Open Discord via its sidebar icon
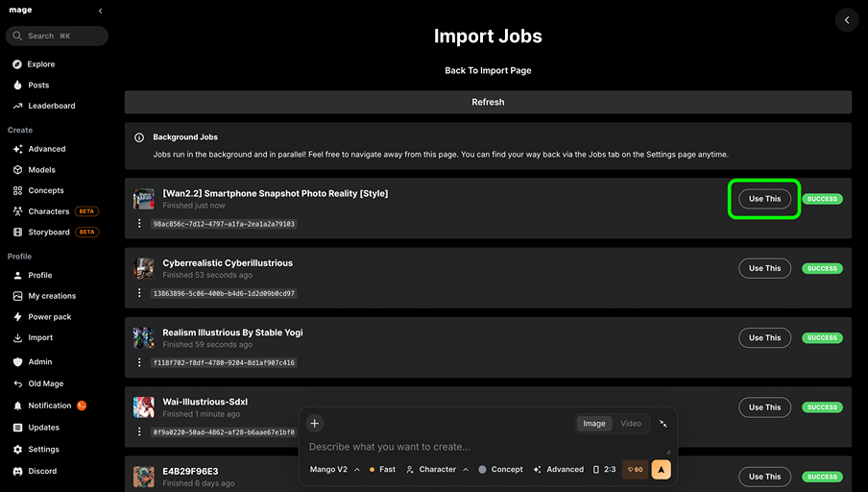The height and width of the screenshot is (492, 868). pyautogui.click(x=17, y=472)
